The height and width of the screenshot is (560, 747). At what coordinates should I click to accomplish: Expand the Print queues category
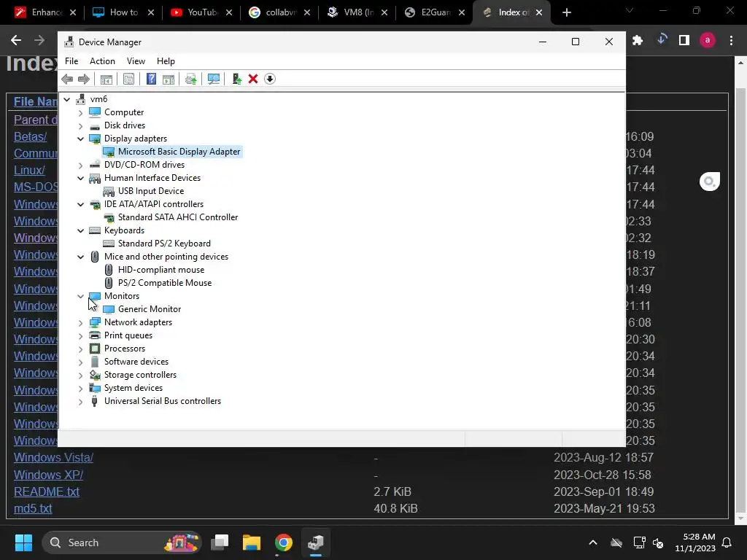tap(80, 335)
